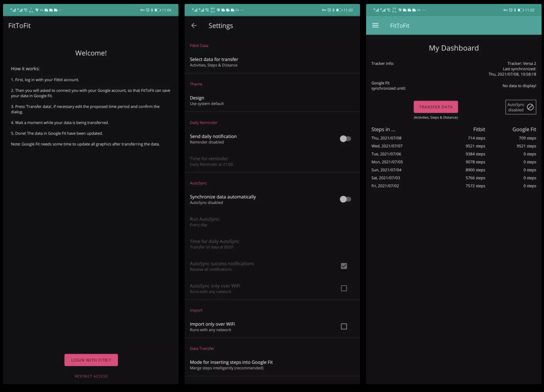Toggle Send daily notification switch
544x392 pixels.
[x=345, y=139]
